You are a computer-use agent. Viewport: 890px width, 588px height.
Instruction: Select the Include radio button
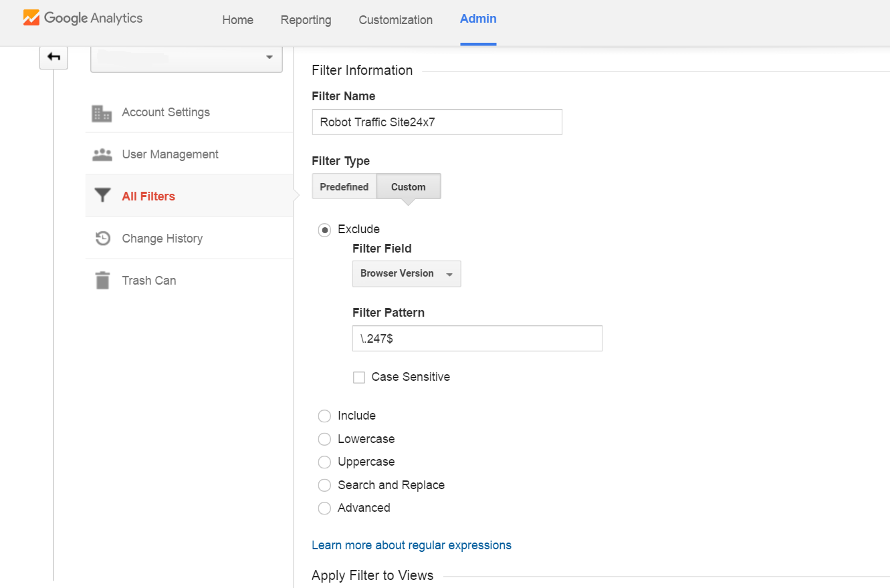[x=324, y=416]
